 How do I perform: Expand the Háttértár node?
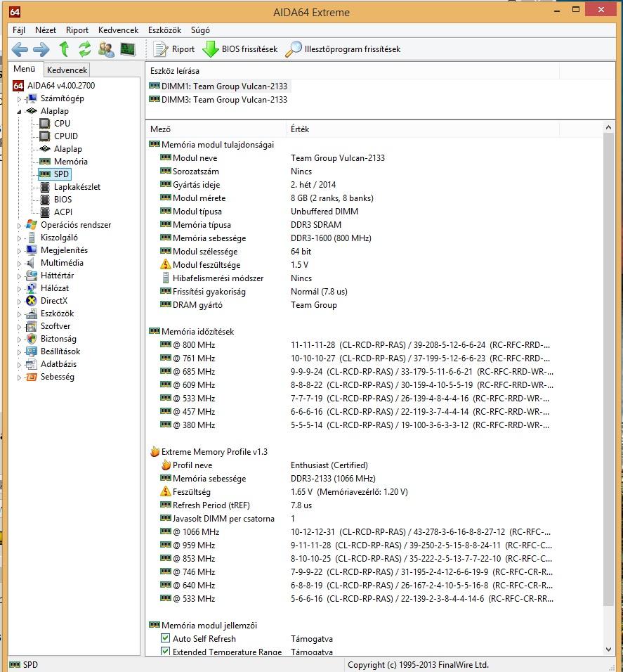(19, 276)
